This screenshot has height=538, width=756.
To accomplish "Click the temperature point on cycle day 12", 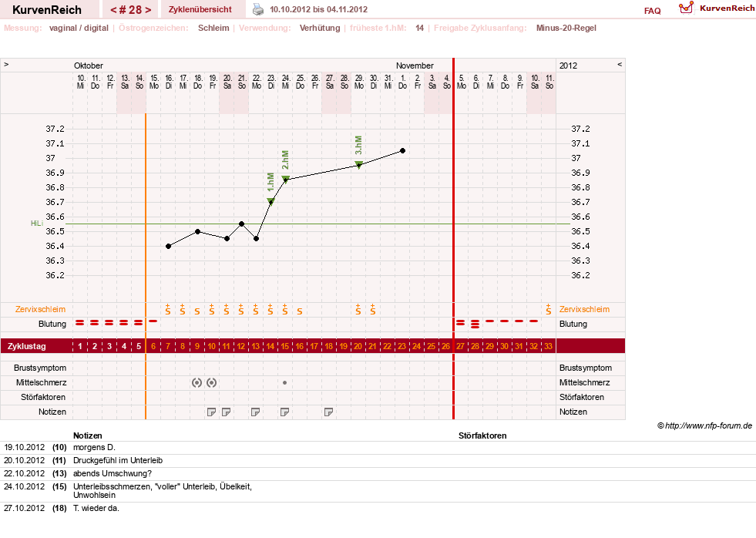I will coord(241,224).
